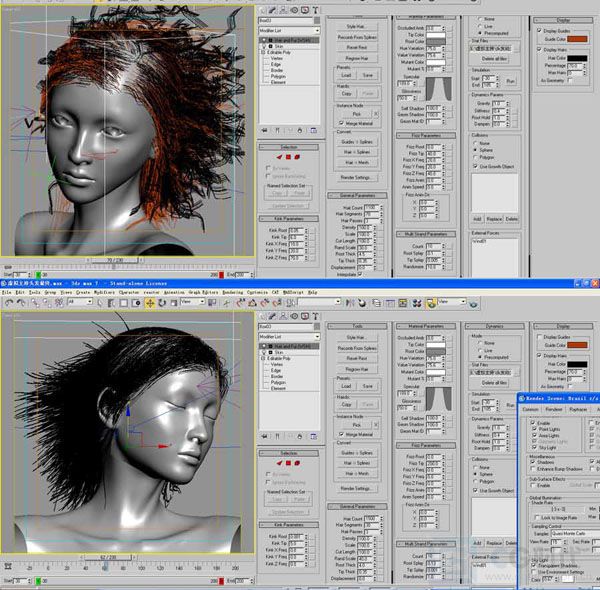Collapse the Frizz Parameters rollout in the lower window
This screenshot has height=590, width=600.
[x=426, y=445]
